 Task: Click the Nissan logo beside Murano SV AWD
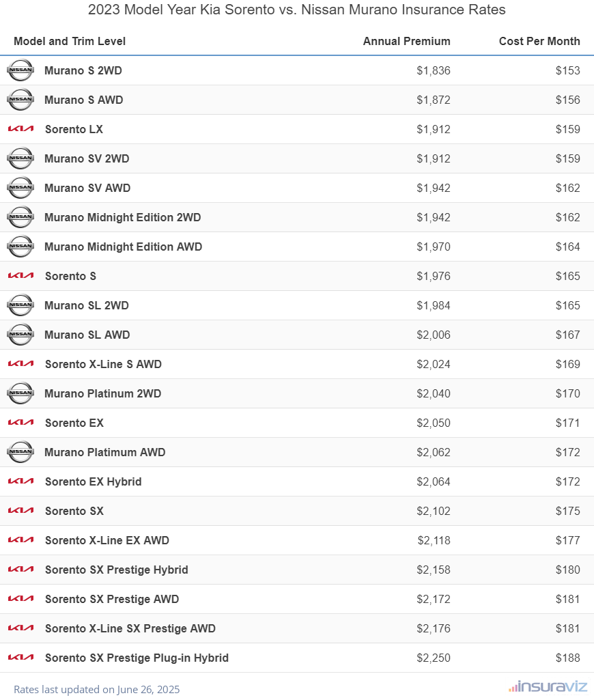(x=20, y=188)
